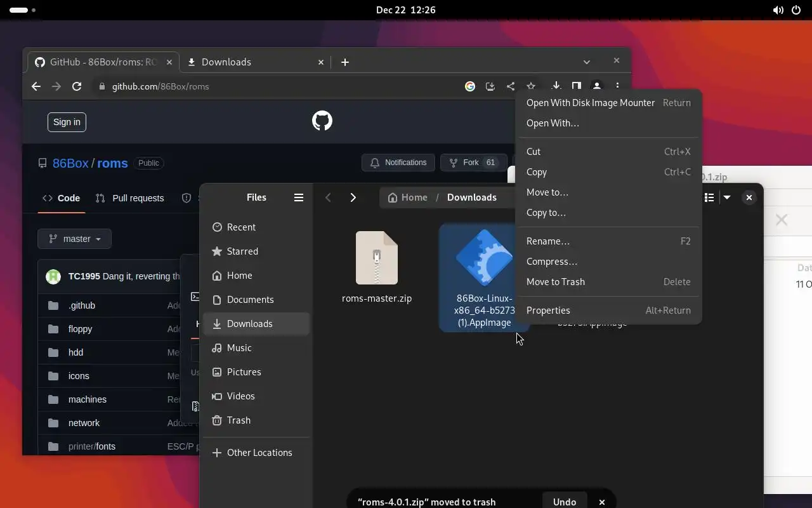Open Trash in Files sidebar
Image resolution: width=812 pixels, height=508 pixels.
point(256,420)
